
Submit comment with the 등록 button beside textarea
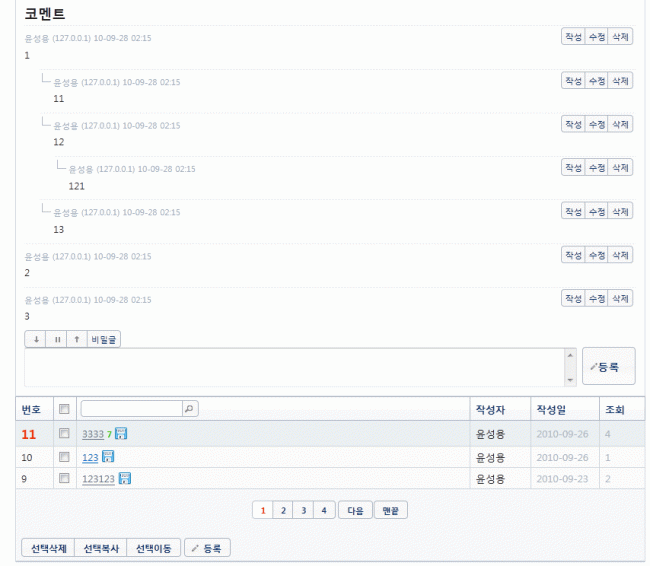click(609, 367)
